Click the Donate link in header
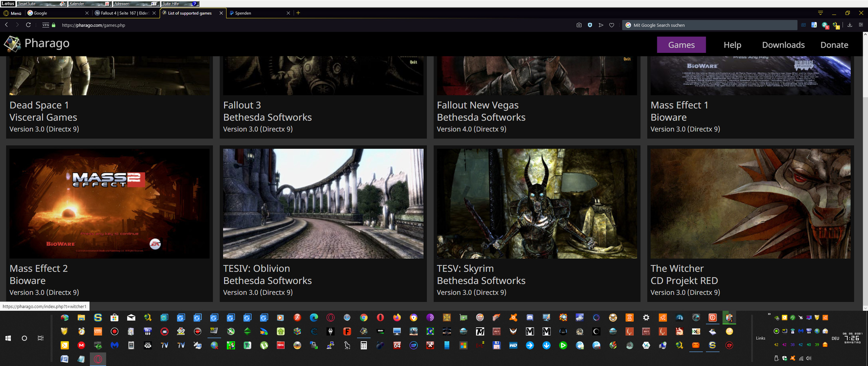The image size is (868, 366). point(834,45)
